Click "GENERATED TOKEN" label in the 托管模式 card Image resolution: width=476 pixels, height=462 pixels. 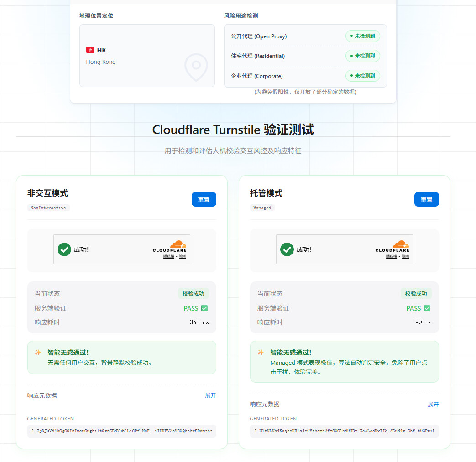click(273, 419)
